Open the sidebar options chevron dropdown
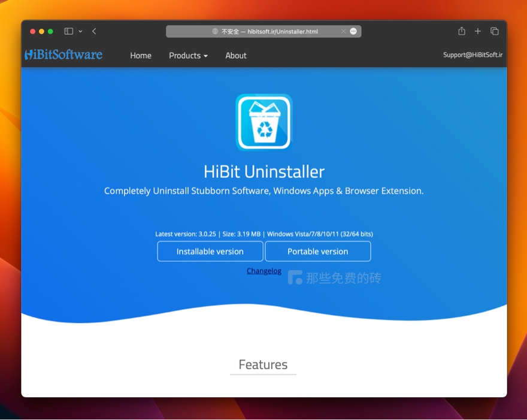The height and width of the screenshot is (420, 527). point(80,31)
